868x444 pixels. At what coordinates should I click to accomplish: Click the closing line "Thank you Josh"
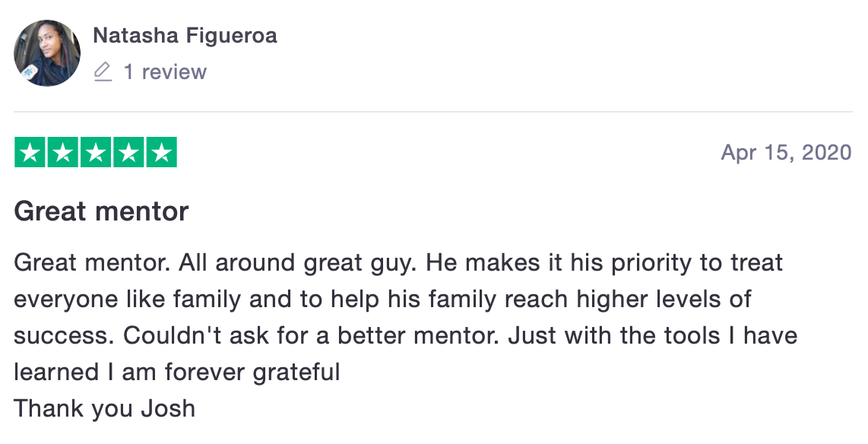(x=105, y=408)
